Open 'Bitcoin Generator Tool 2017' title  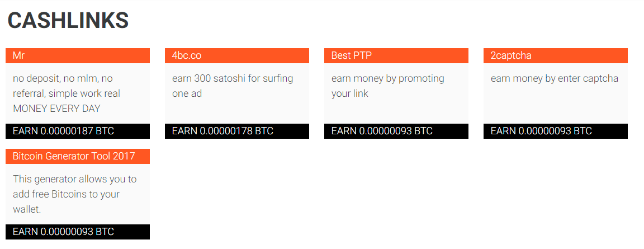74,156
